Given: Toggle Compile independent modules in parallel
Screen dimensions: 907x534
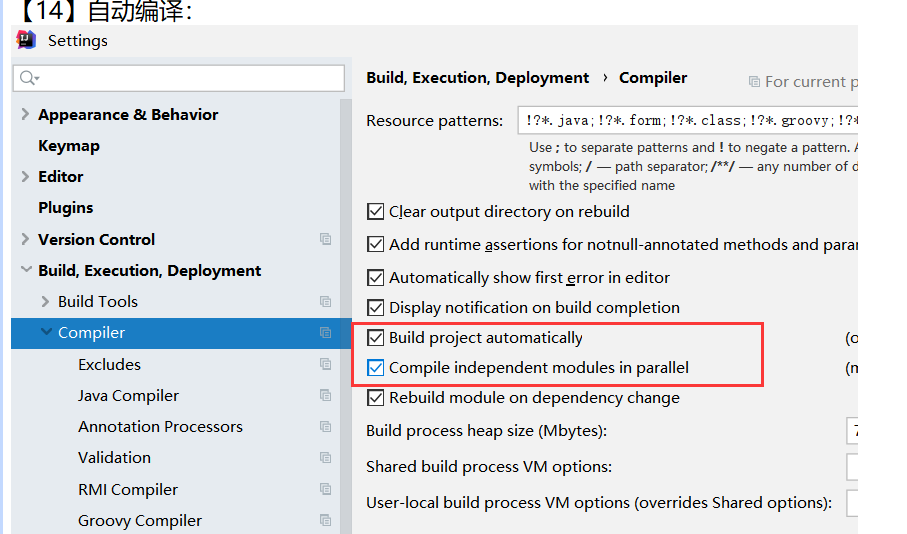Looking at the screenshot, I should (376, 367).
